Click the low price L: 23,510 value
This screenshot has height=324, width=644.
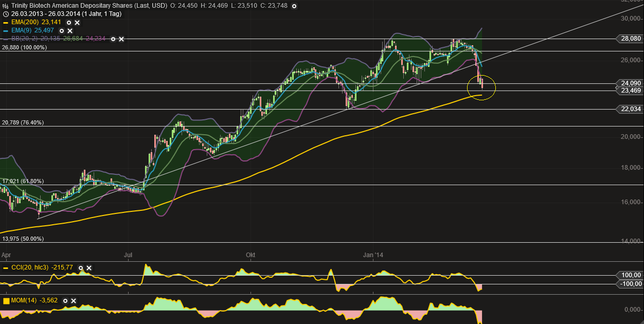point(245,7)
